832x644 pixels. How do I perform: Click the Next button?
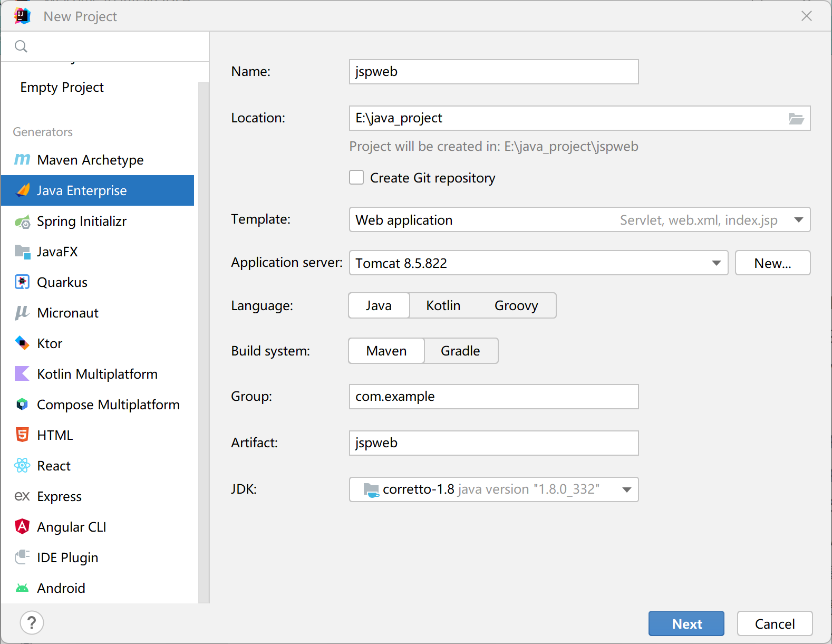[686, 623]
